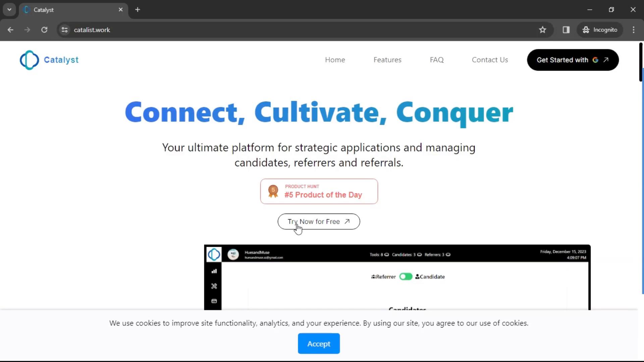The height and width of the screenshot is (362, 644).
Task: Click the external link arrow on Try Now
Action: [x=347, y=221]
